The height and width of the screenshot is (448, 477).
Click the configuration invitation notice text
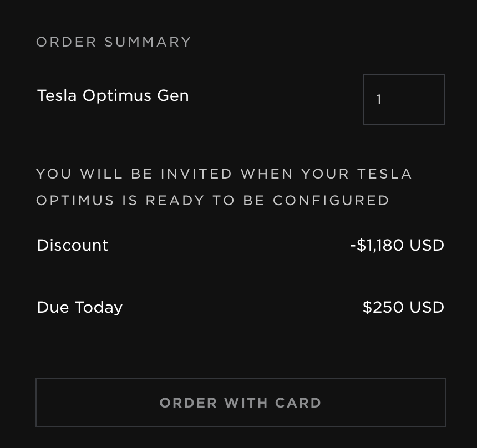point(224,187)
